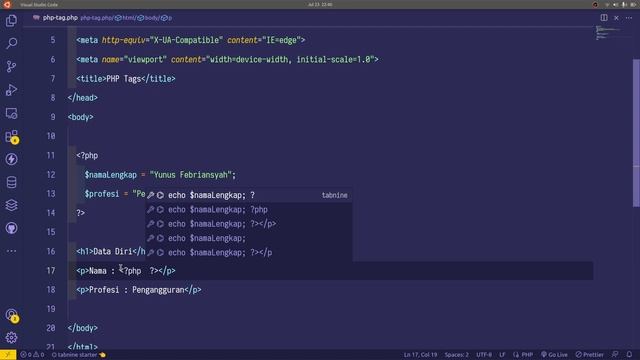Click the Ubuntu Activities logo at top-left
The image size is (640, 360).
click(7, 4)
